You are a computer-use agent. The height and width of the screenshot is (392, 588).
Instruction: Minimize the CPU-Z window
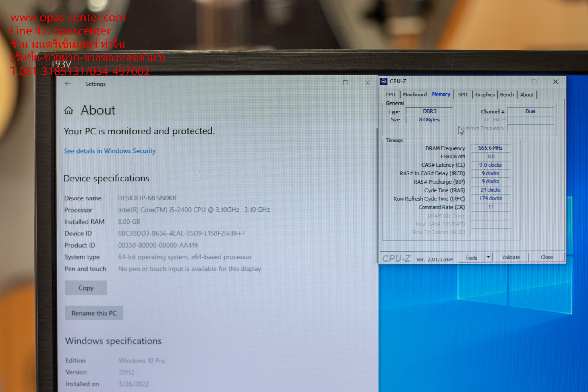pyautogui.click(x=513, y=82)
